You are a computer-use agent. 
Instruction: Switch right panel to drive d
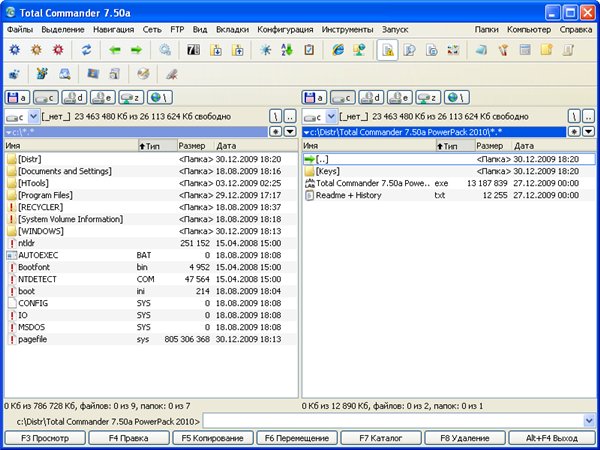pyautogui.click(x=371, y=98)
